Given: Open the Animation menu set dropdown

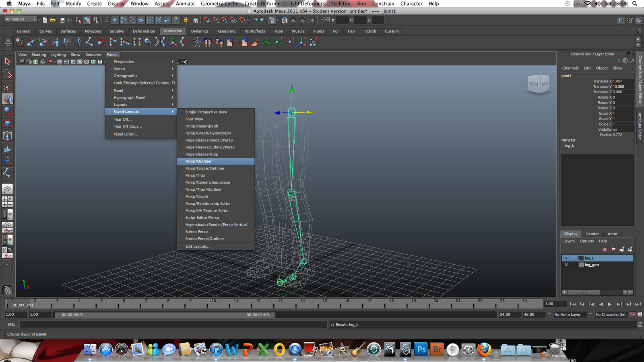Looking at the screenshot, I should coord(20,19).
